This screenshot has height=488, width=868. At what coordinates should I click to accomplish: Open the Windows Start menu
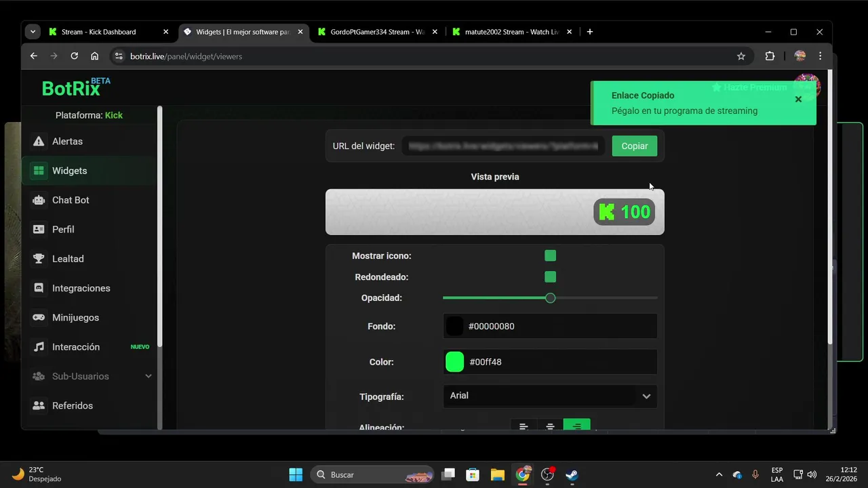(x=296, y=474)
